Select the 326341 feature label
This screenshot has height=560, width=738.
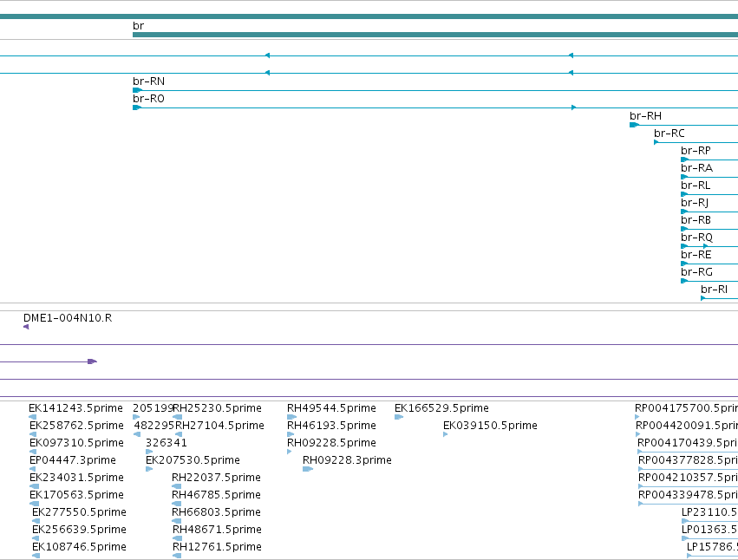[167, 443]
